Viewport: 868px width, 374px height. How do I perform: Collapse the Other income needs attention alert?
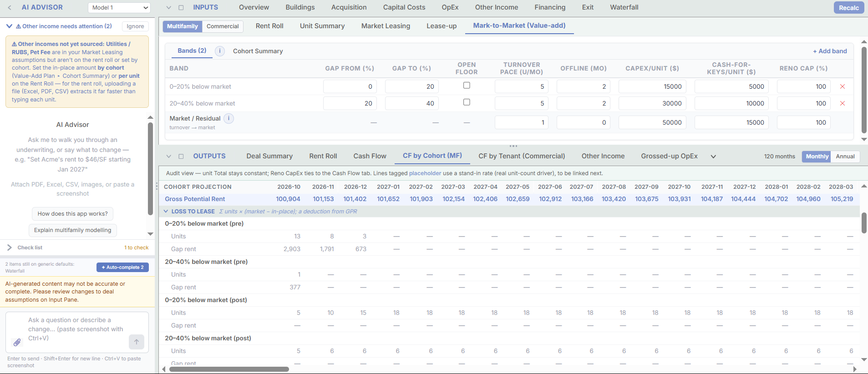tap(9, 26)
